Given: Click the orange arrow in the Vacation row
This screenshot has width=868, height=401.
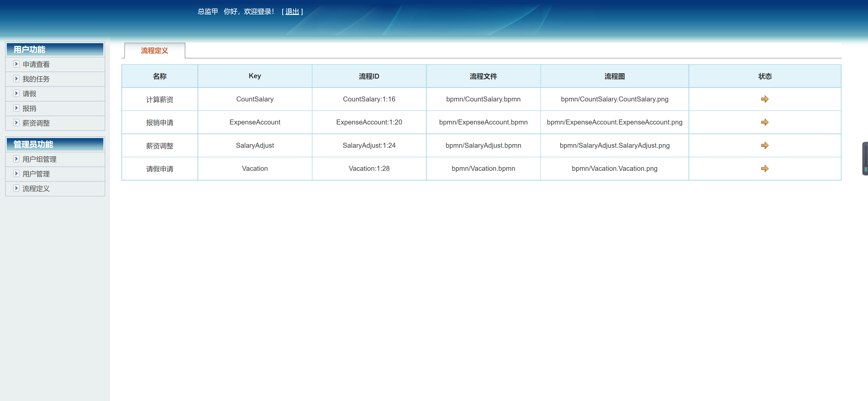Looking at the screenshot, I should click(765, 168).
